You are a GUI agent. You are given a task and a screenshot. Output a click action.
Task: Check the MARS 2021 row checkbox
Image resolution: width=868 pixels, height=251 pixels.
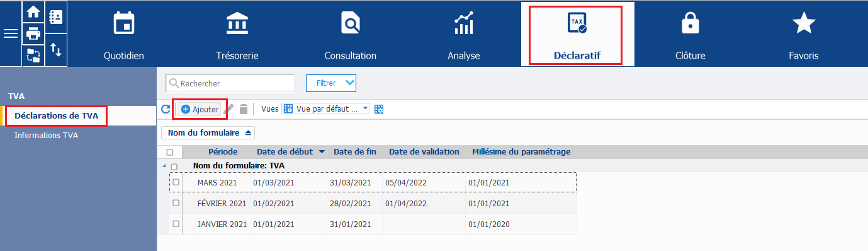point(176,182)
